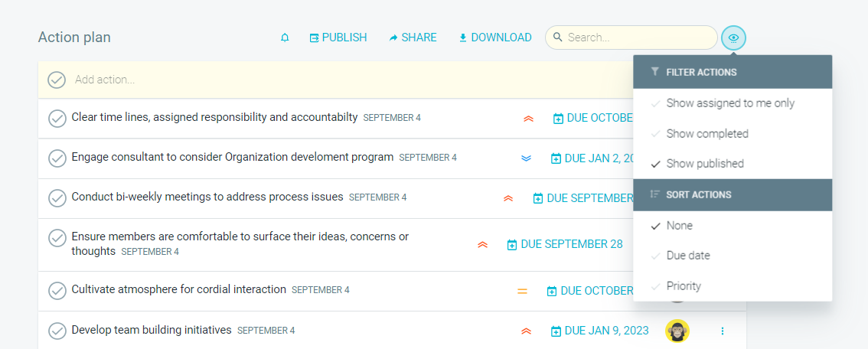Click the notification bell icon

(285, 38)
